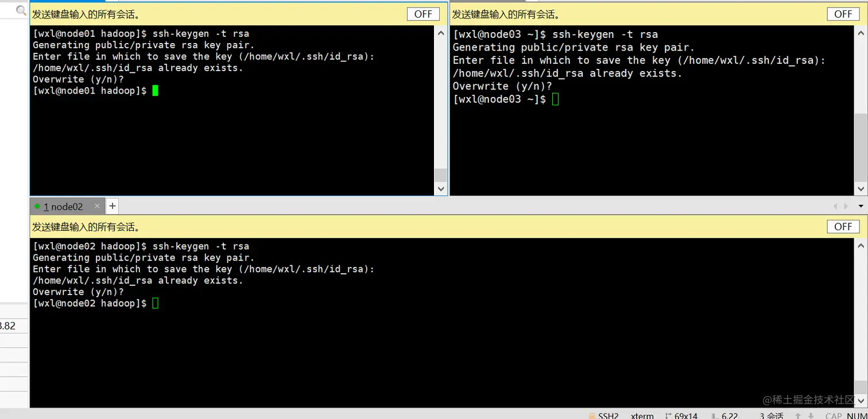Click the green cursor at node01 prompt
The height and width of the screenshot is (419, 868).
tap(155, 91)
